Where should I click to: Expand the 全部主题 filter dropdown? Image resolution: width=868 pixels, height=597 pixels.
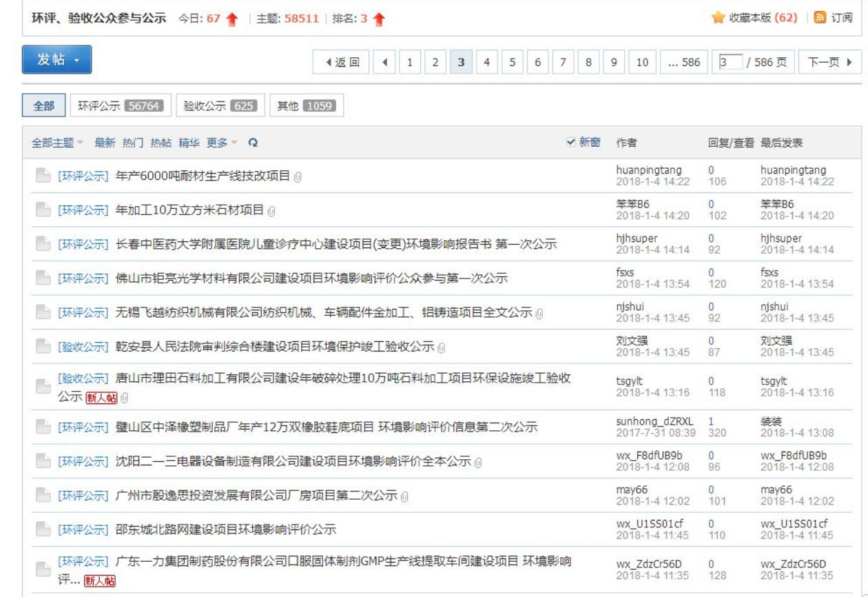pos(57,143)
